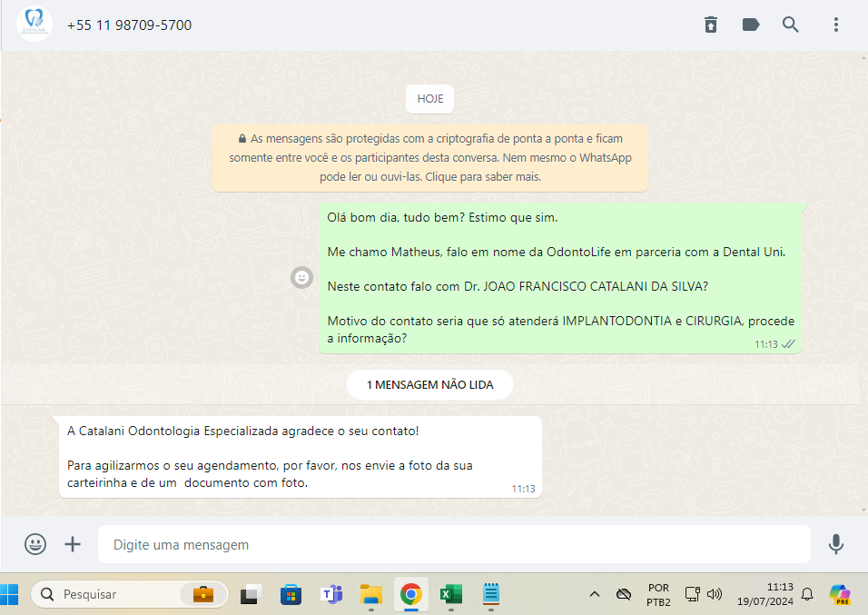Screen dimensions: 868x615
Task: Click the "Digite uma mensagem" input field
Action: (x=454, y=545)
